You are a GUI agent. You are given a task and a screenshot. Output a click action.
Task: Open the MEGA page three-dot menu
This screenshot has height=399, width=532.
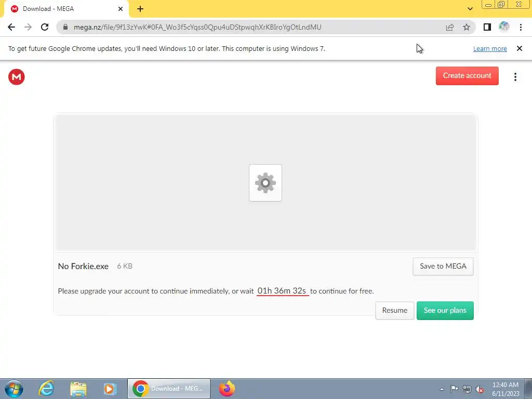point(515,77)
